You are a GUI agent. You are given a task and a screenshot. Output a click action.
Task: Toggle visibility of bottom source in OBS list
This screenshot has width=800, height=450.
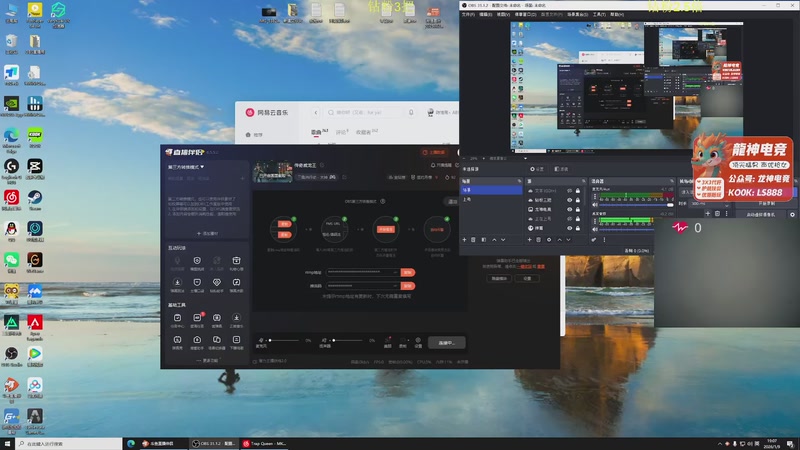tap(569, 228)
